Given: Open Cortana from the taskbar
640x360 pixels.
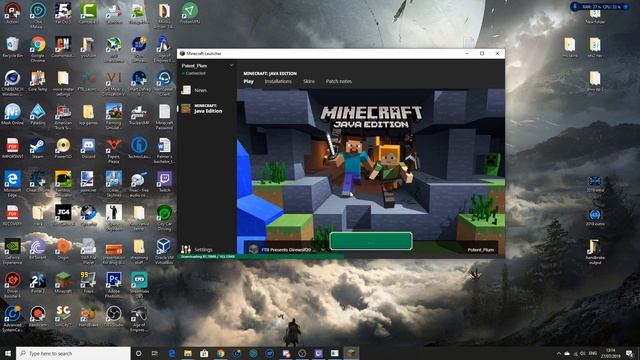Looking at the screenshot, I should tap(138, 353).
